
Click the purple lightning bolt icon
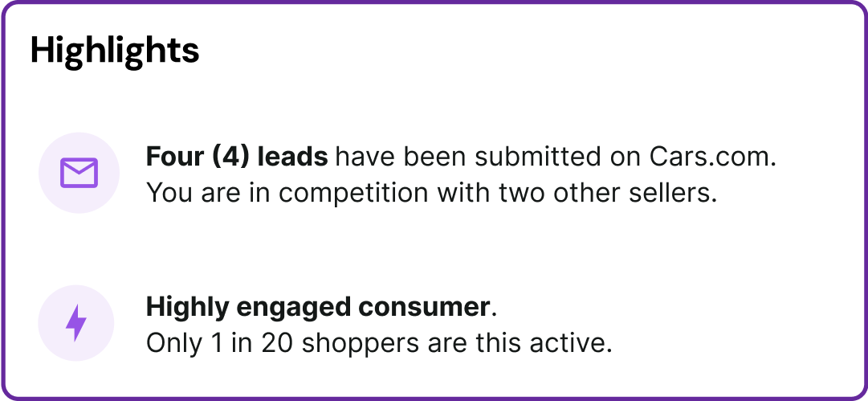tap(75, 323)
